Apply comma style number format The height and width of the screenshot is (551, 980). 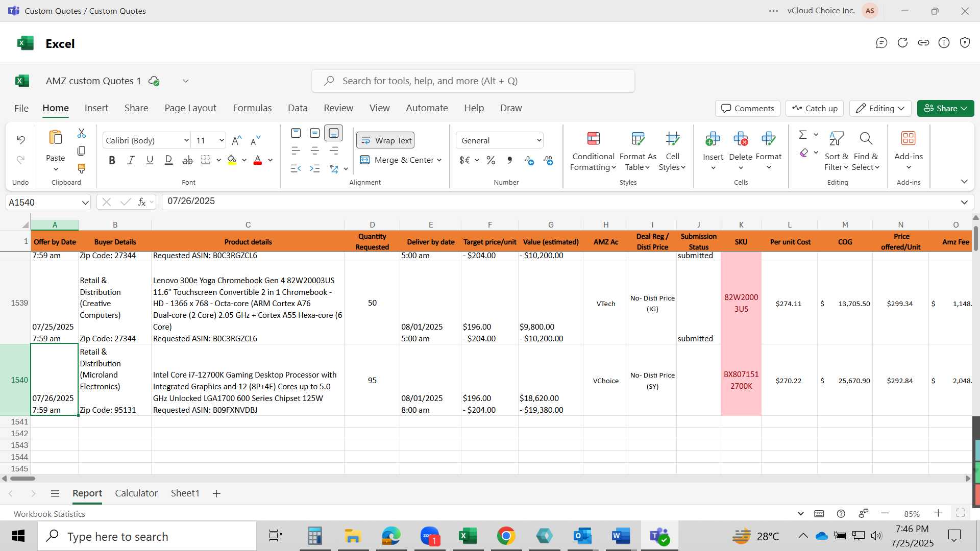tap(510, 160)
